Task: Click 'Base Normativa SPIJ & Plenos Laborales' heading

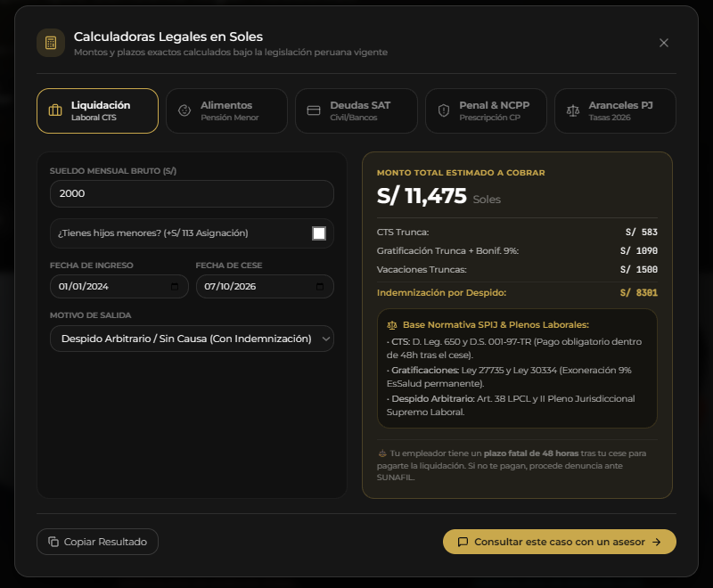Action: point(496,325)
